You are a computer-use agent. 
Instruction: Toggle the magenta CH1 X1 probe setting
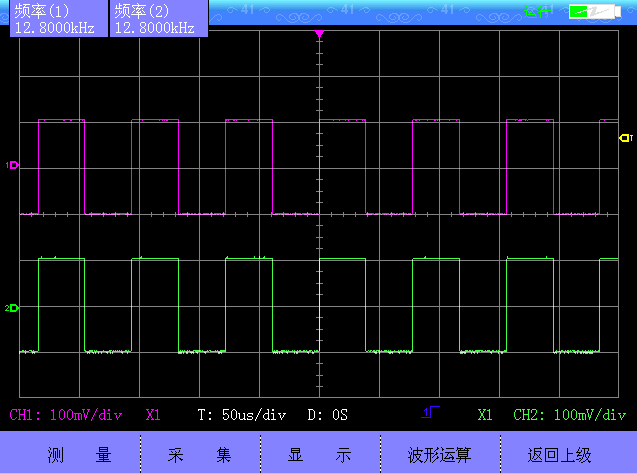click(x=153, y=415)
